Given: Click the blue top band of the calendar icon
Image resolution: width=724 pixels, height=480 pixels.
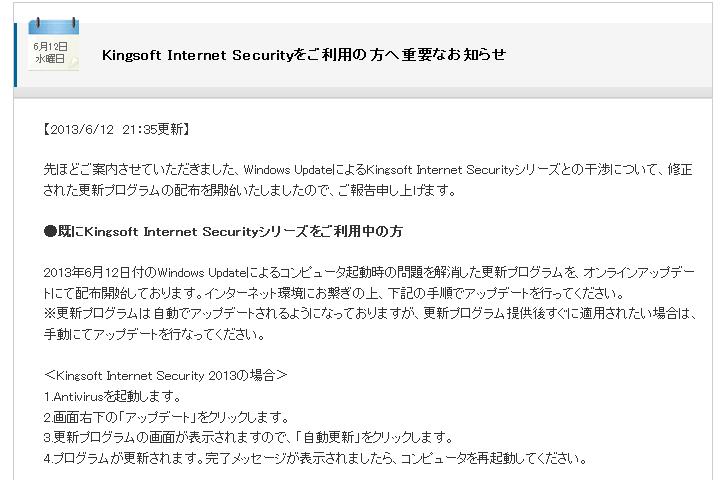Looking at the screenshot, I should pos(52,25).
